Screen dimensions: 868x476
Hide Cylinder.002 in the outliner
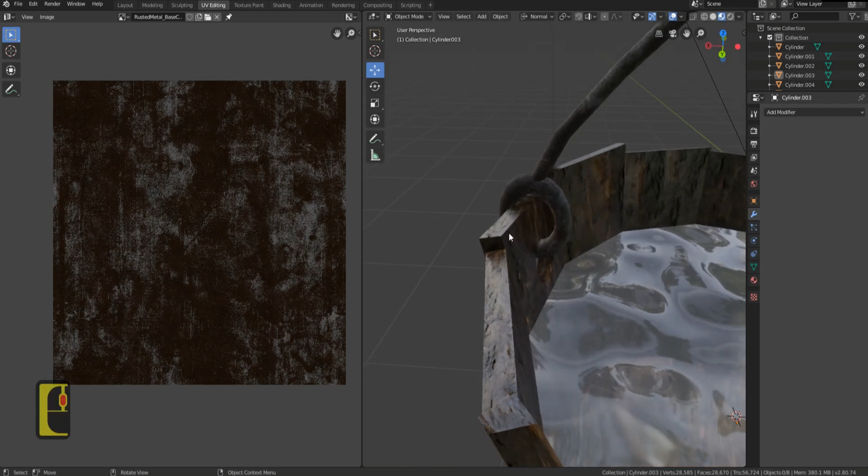(861, 66)
